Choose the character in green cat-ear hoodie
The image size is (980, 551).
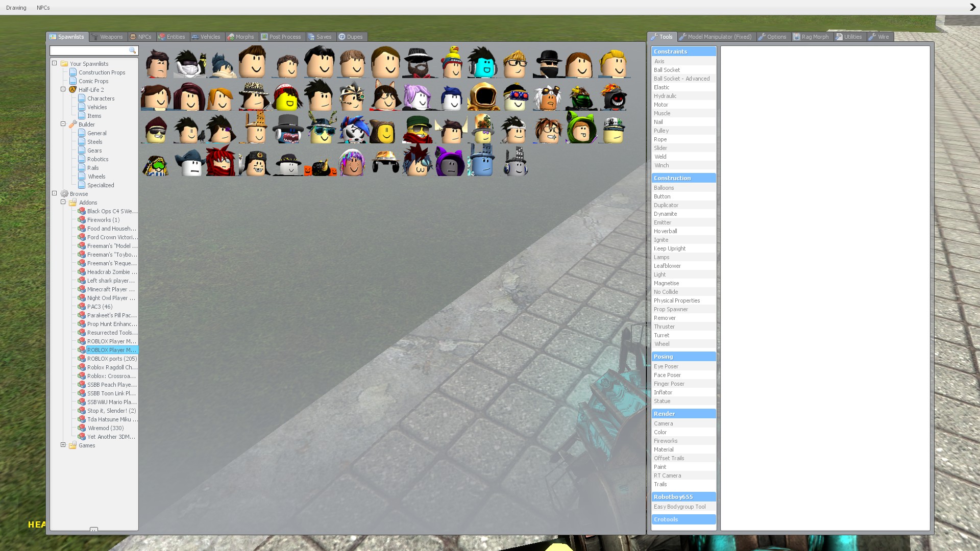(x=581, y=127)
